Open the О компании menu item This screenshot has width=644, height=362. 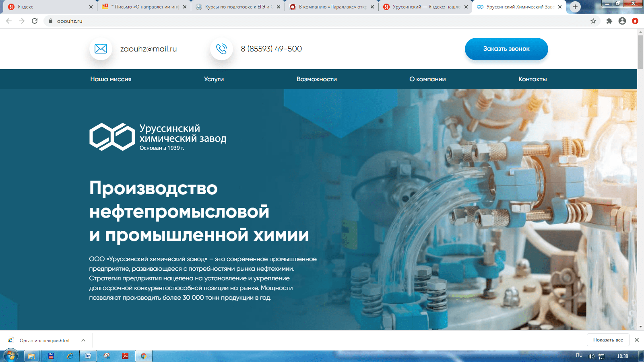point(427,79)
